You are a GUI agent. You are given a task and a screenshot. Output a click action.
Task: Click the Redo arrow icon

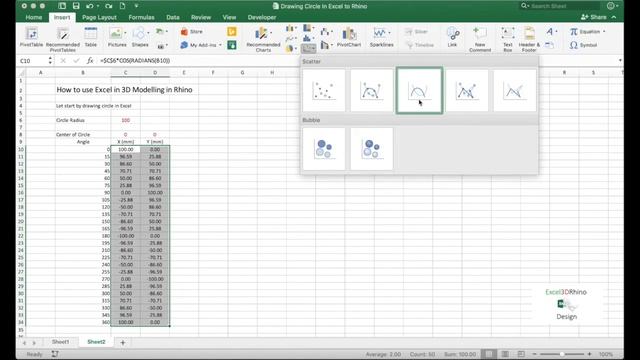coord(108,6)
